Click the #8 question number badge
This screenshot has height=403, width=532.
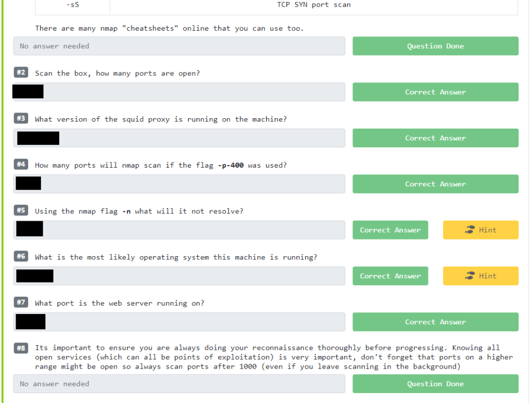click(x=21, y=348)
